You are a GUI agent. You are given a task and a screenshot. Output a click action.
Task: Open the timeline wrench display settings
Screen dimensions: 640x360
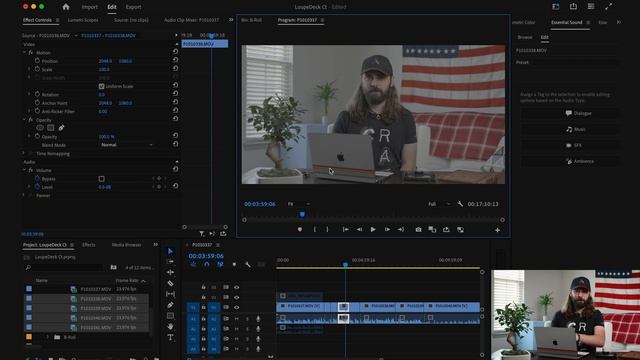coord(248,264)
